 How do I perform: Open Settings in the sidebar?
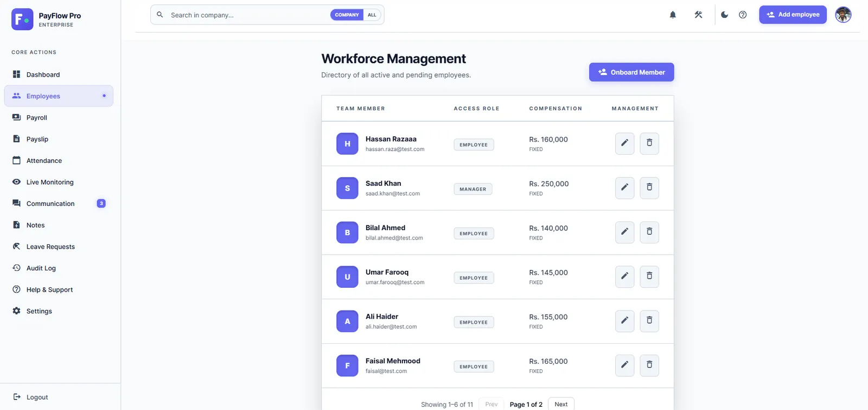(x=59, y=311)
